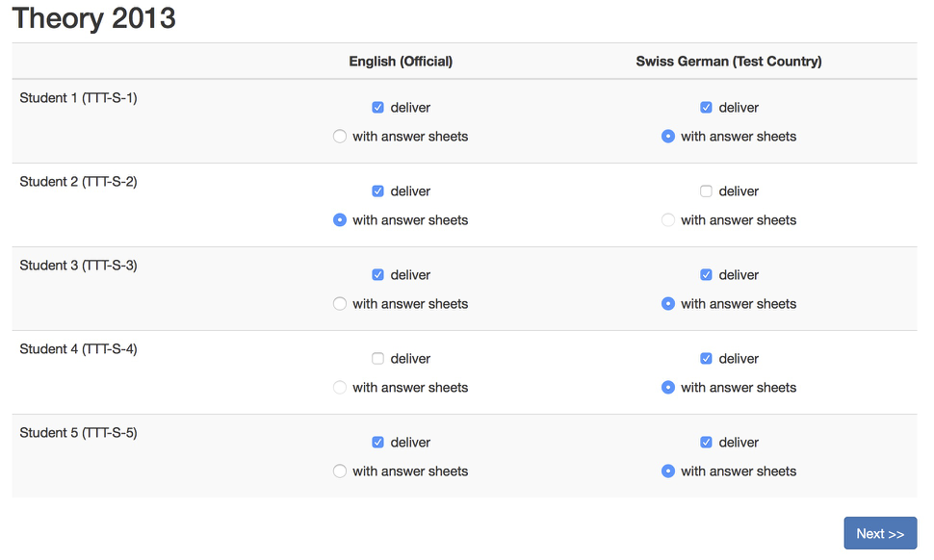Check English deliver box for Student 4
This screenshot has height=560, width=934.
(x=377, y=359)
